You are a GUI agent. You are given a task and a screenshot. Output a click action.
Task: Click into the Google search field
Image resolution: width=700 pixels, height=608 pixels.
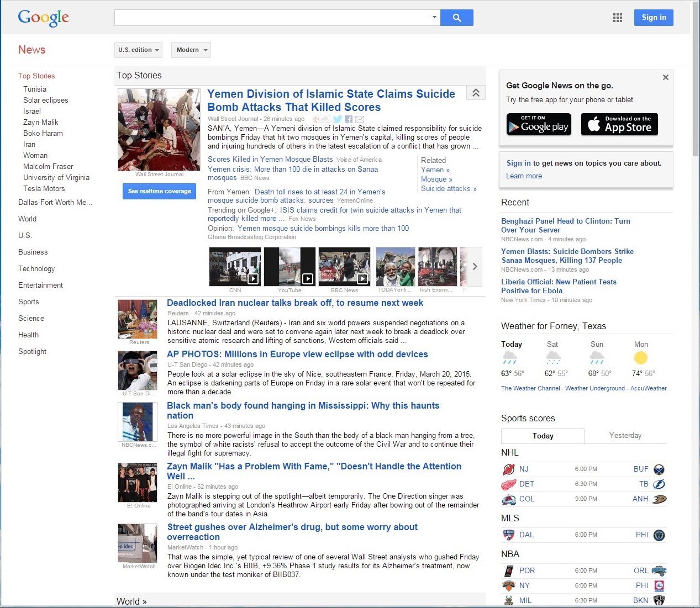tap(272, 18)
